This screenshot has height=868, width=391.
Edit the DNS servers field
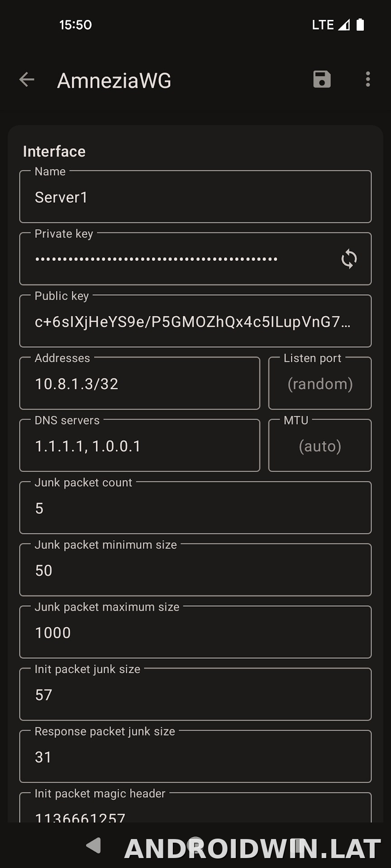pyautogui.click(x=140, y=445)
